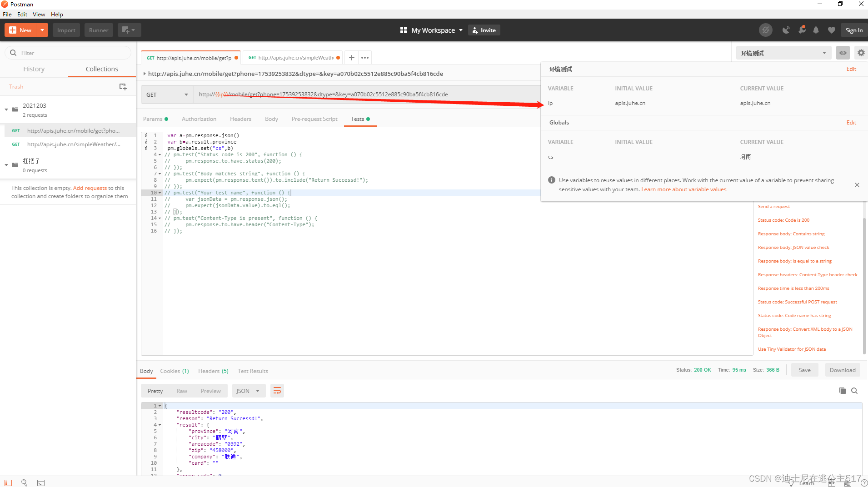Switch to Preview response view

[211, 391]
